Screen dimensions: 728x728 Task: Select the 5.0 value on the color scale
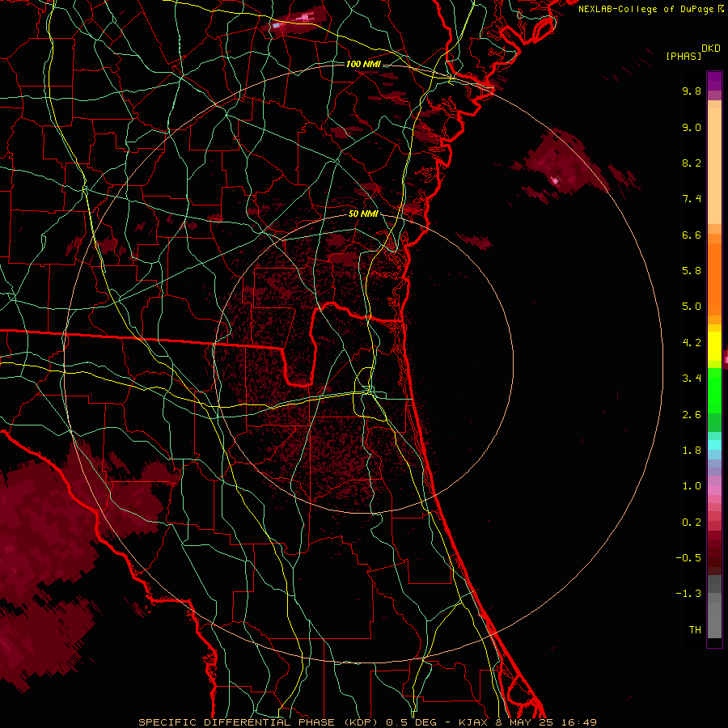692,307
